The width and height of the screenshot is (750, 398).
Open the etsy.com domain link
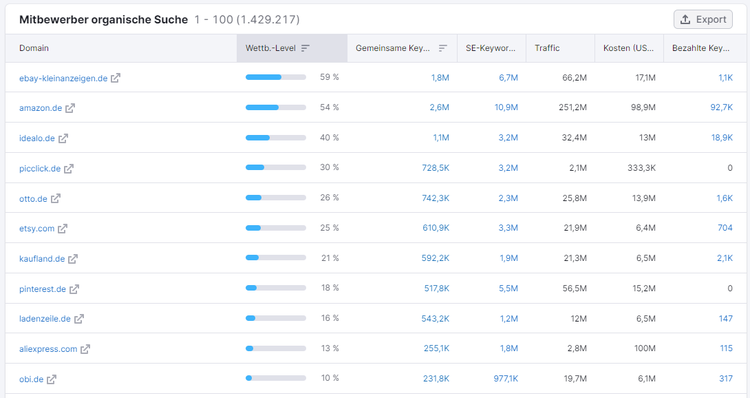click(37, 229)
